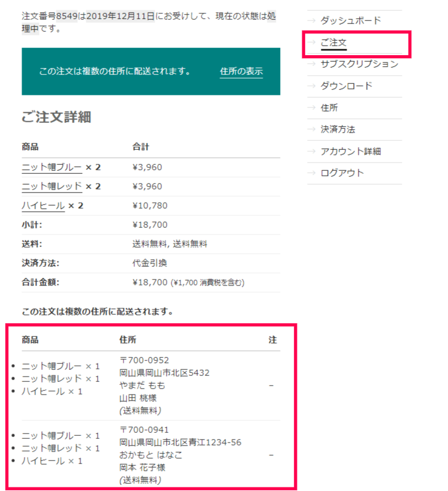
Task: Select the 住所 column header in shipping table
Action: coord(128,340)
